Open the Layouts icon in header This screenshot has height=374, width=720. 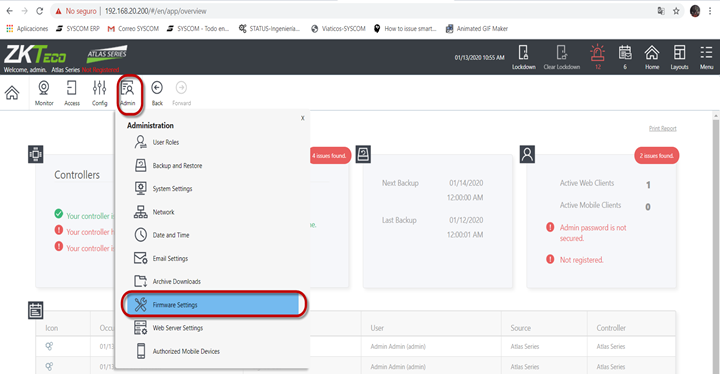pos(679,52)
